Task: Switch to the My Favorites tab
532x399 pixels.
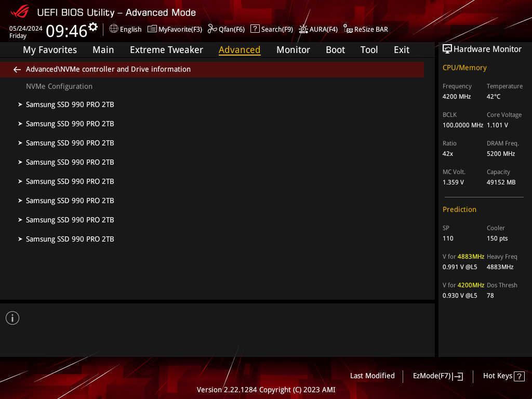Action: coord(50,50)
